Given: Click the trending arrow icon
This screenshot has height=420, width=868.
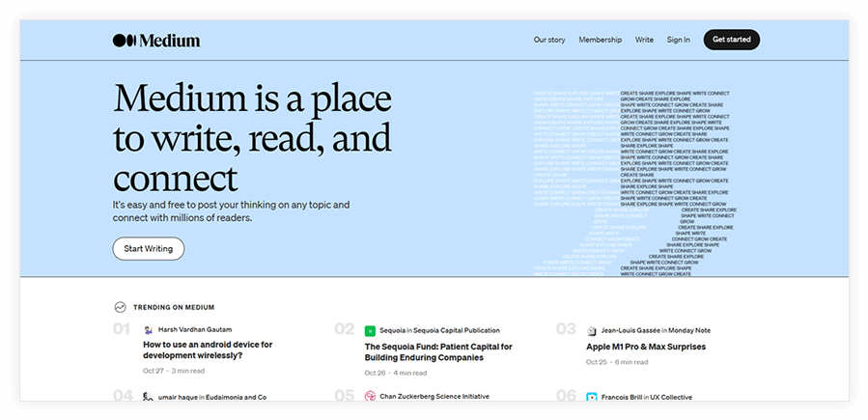Looking at the screenshot, I should (120, 307).
